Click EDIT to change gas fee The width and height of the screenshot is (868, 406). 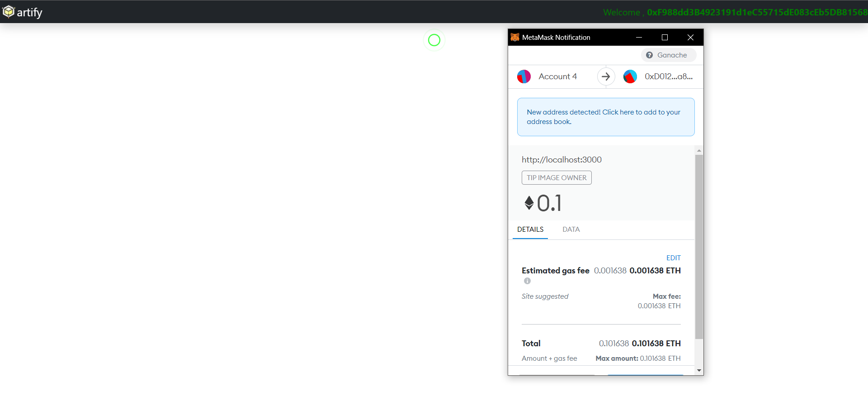pyautogui.click(x=673, y=258)
